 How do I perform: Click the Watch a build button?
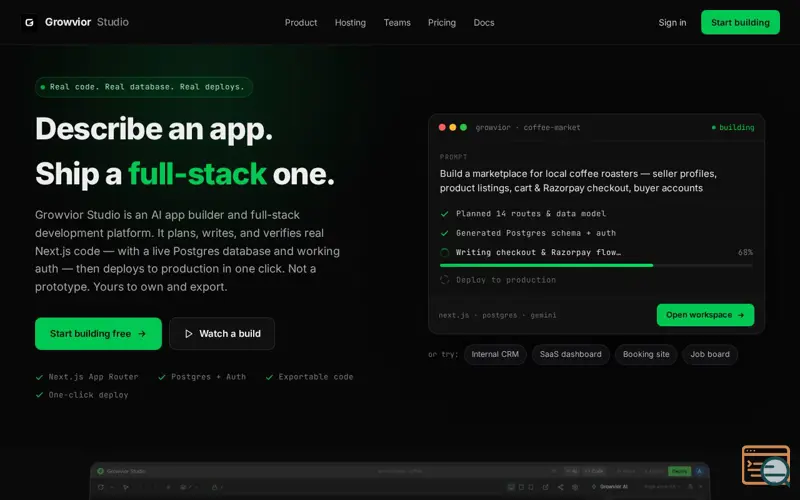coord(222,334)
